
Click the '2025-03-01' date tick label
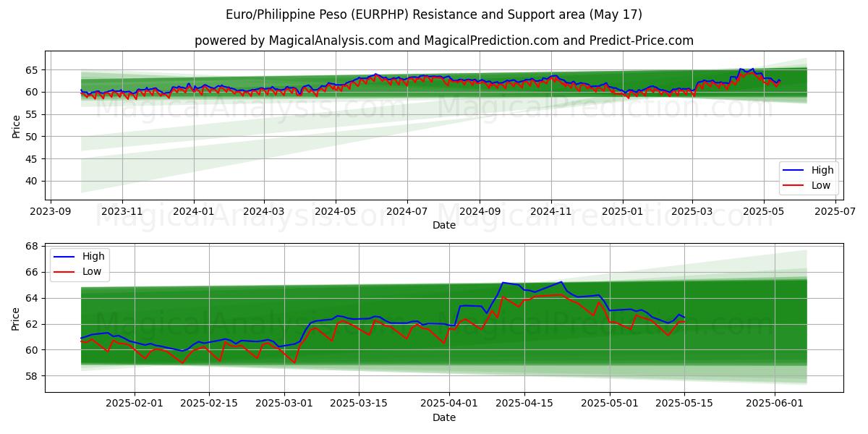284,403
